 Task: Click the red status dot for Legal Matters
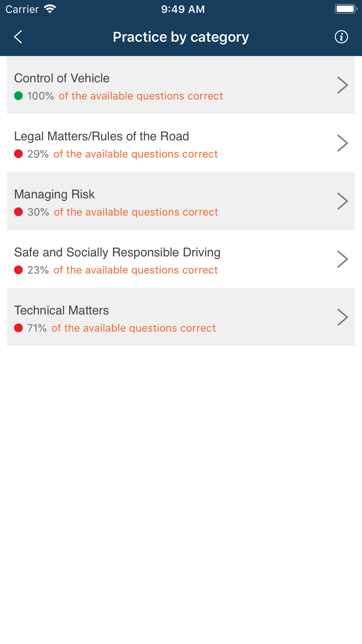pyautogui.click(x=18, y=154)
